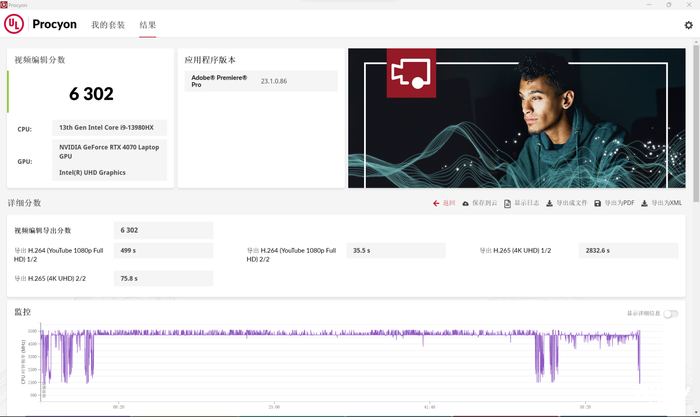The width and height of the screenshot is (700, 417).
Task: Click the UL Procyon logo
Action: click(x=14, y=24)
